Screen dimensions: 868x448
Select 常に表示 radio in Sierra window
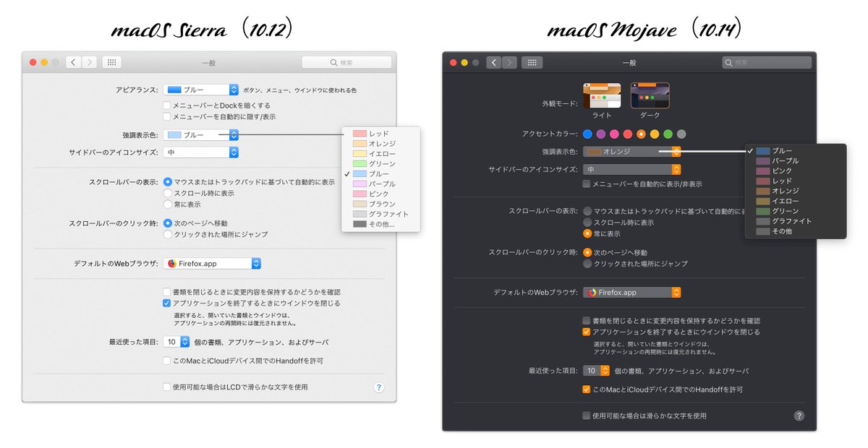point(168,204)
